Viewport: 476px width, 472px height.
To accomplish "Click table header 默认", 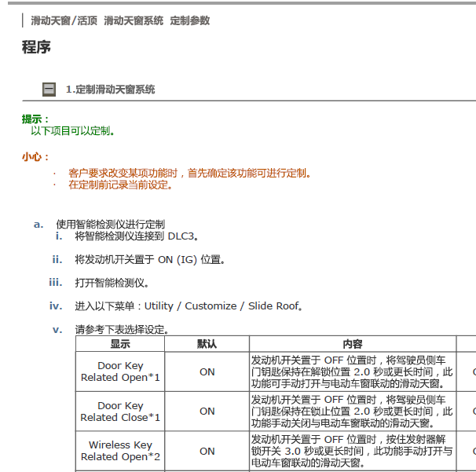I will (x=207, y=344).
